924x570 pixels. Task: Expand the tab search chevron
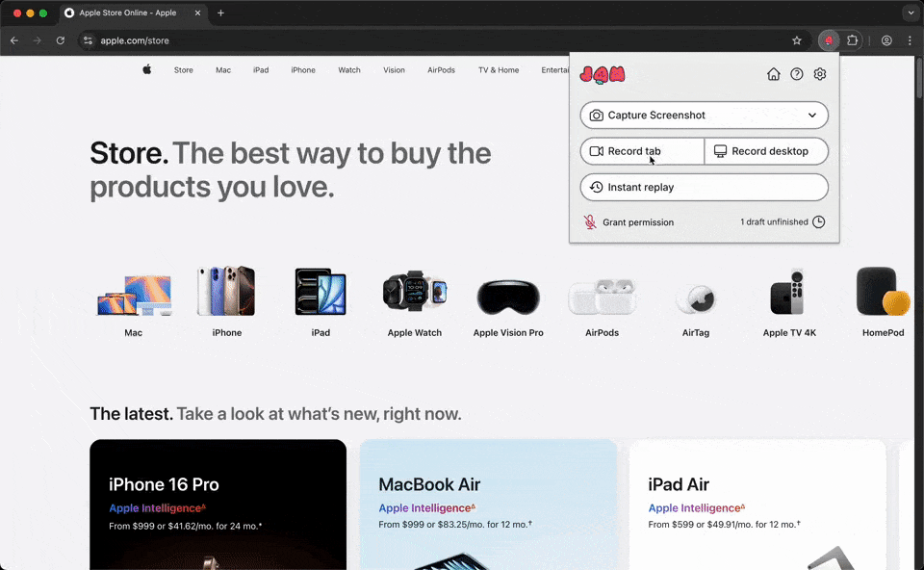[911, 13]
